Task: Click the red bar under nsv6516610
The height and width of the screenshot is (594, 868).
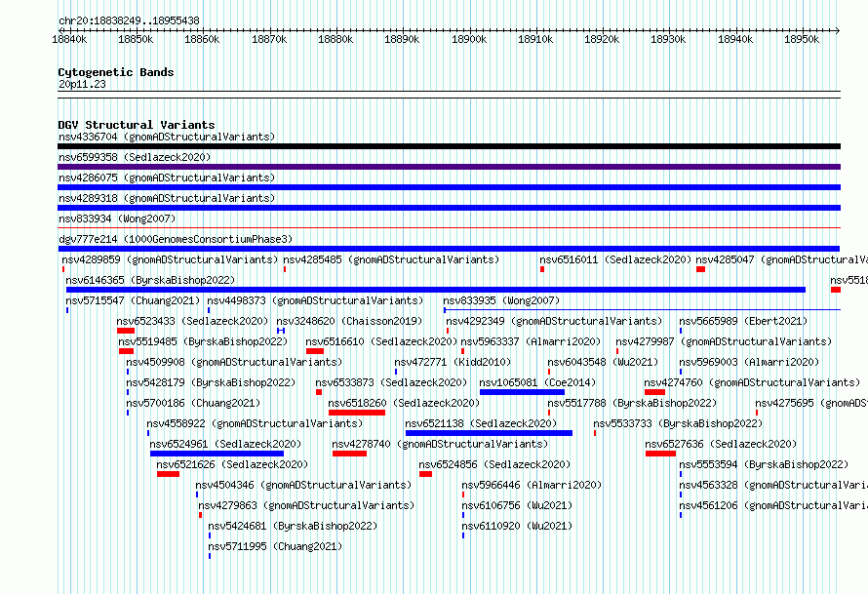Action: (314, 351)
